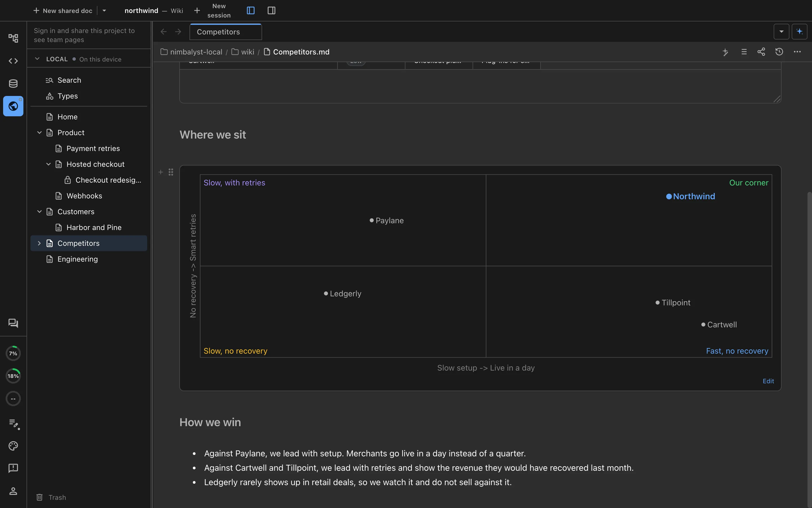812x508 pixels.
Task: Click the lightning quick action icon
Action: [725, 52]
